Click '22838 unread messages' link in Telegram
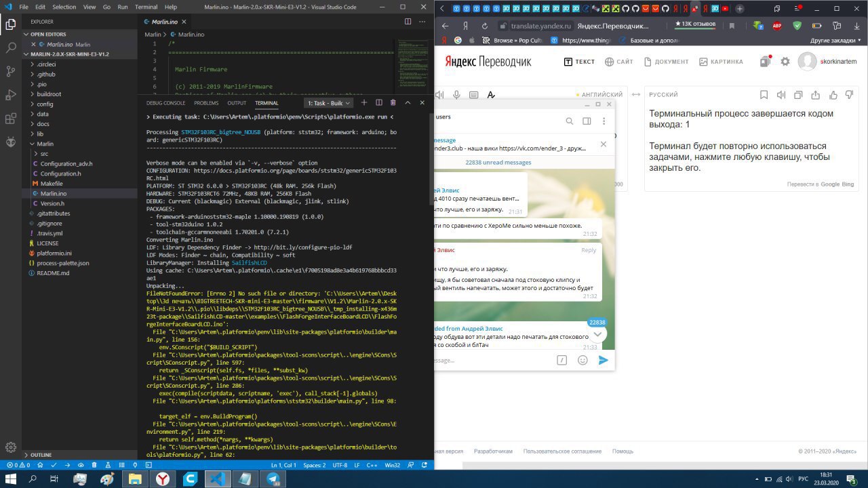This screenshot has width=868, height=488. (x=498, y=163)
